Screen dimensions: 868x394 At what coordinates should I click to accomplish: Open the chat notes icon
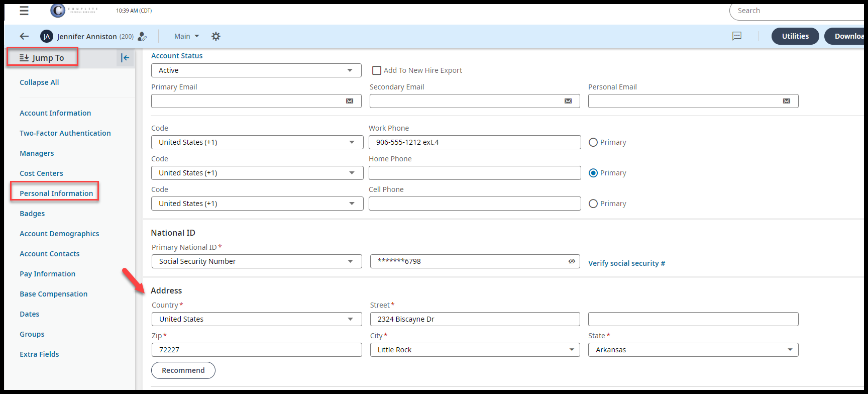[737, 36]
